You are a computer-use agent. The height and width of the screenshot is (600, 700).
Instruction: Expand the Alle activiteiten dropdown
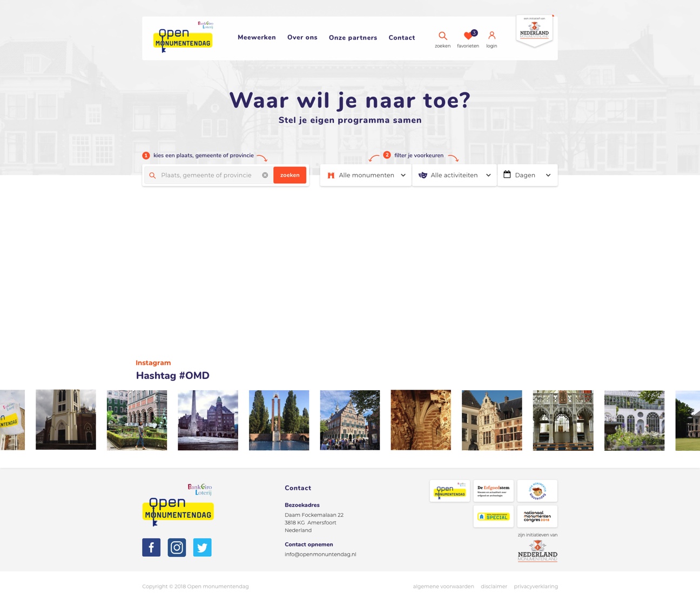[x=455, y=175]
